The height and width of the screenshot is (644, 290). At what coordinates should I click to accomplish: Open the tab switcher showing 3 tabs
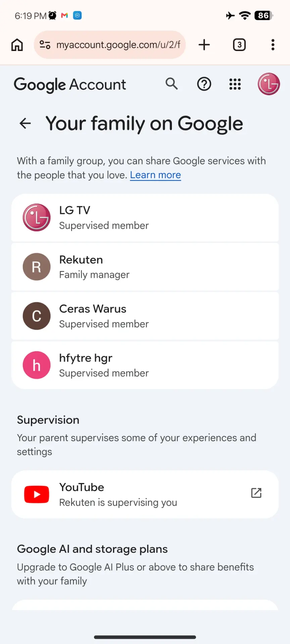point(239,45)
